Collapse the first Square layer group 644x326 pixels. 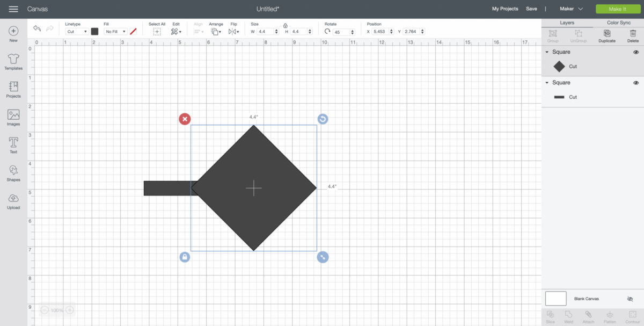[547, 52]
